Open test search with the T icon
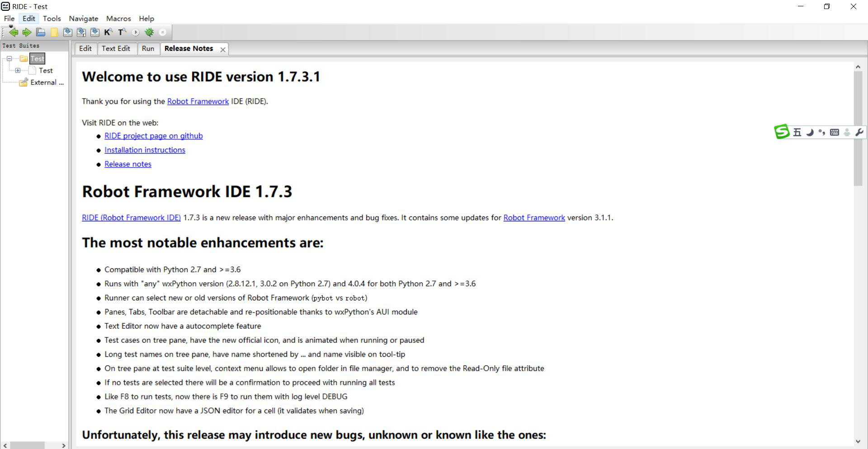 (122, 32)
